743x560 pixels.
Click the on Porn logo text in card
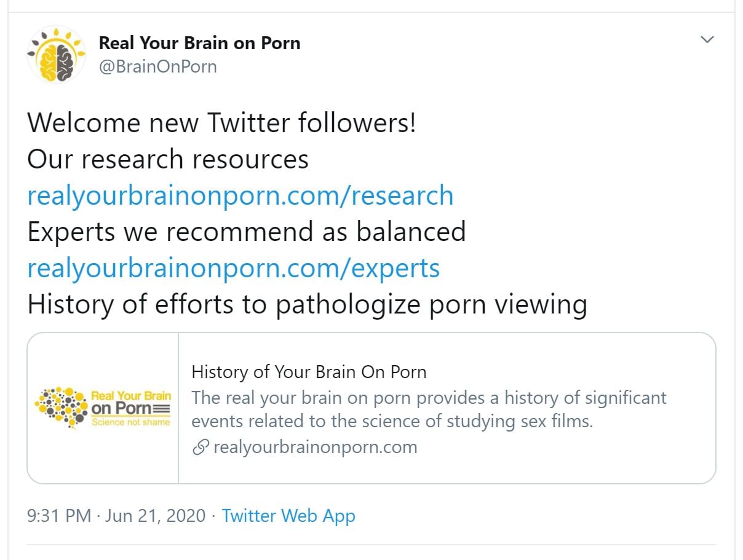pyautogui.click(x=121, y=409)
